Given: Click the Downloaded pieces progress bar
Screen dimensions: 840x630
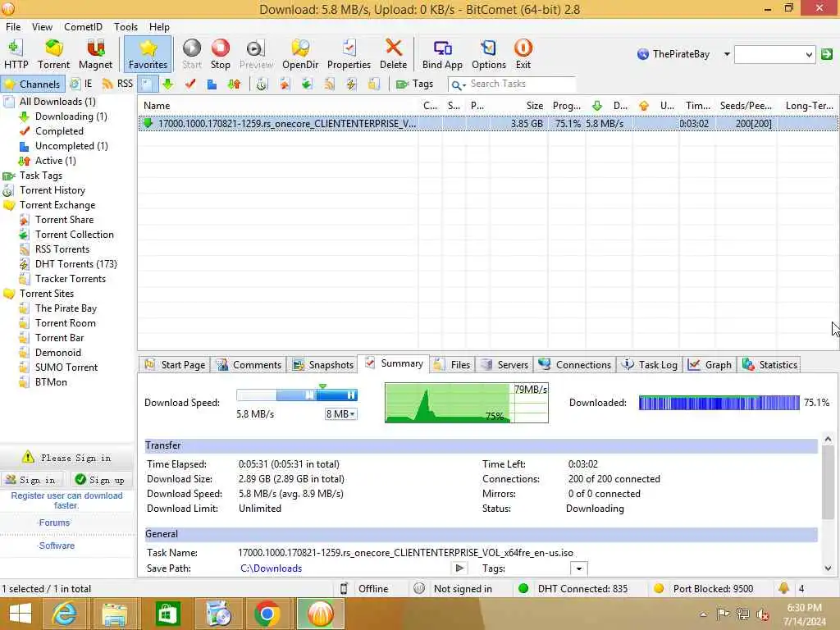Looking at the screenshot, I should coord(719,403).
